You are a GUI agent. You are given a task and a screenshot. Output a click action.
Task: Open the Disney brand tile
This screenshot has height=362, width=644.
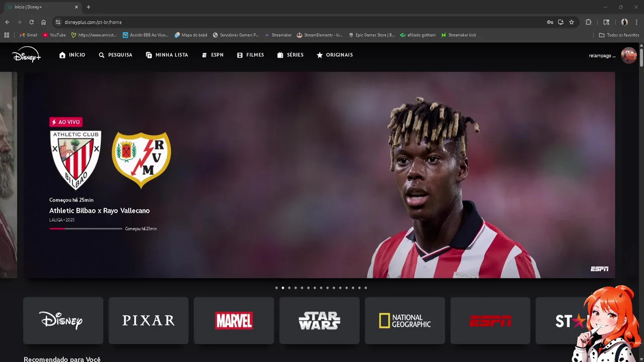coord(63,321)
